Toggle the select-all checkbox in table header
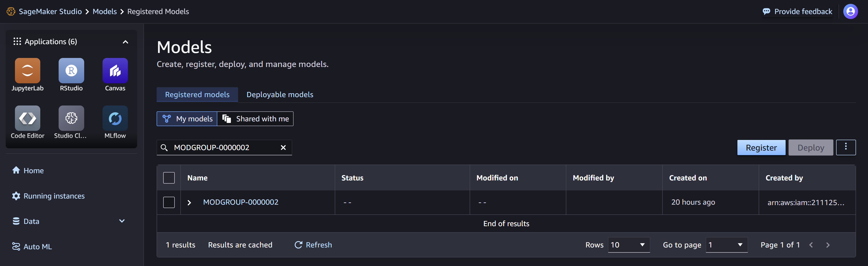The width and height of the screenshot is (868, 266). pyautogui.click(x=169, y=178)
